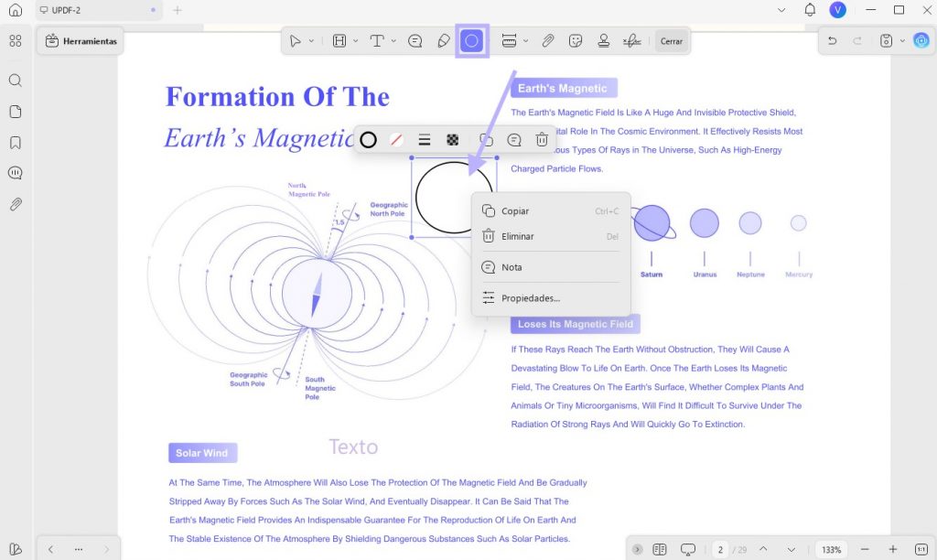Screen dimensions: 937x560
Task: Select the highlight text markup tool
Action: click(x=339, y=40)
